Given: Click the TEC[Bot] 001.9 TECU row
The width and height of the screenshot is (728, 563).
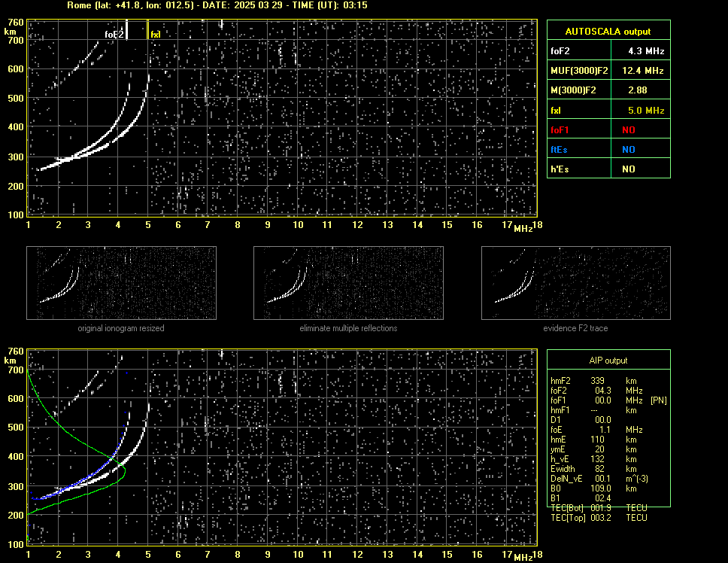Looking at the screenshot, I should pyautogui.click(x=599, y=508).
